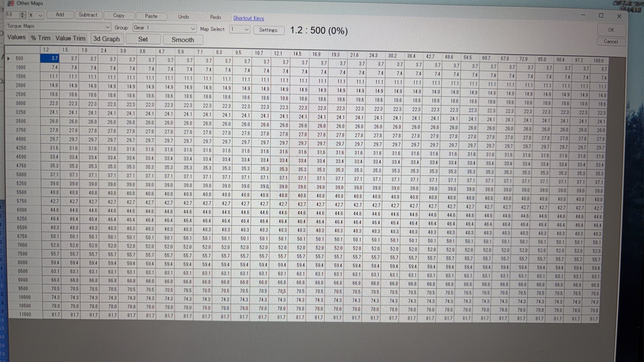Screen dimensions: 644x362
Task: Click the Cancel button
Action: pos(610,42)
